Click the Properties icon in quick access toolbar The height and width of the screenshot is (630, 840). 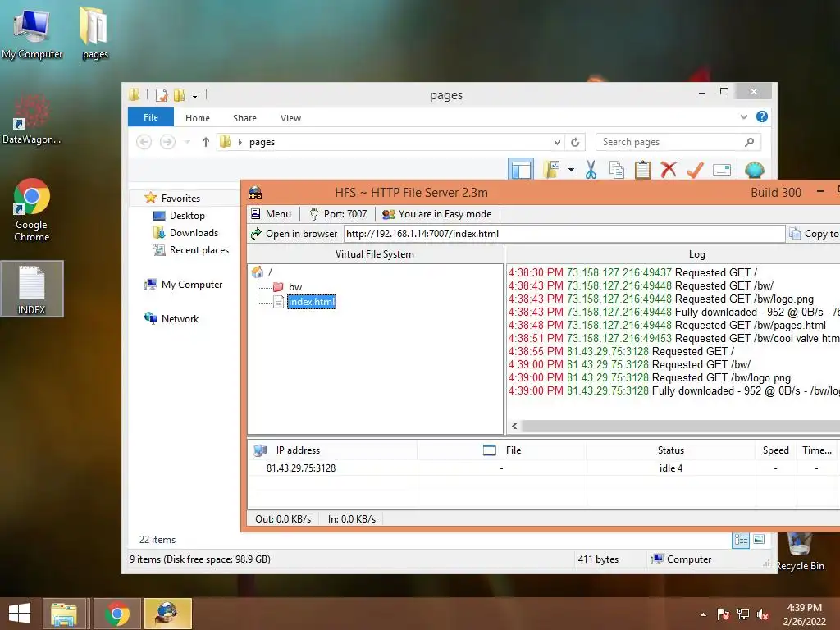[x=162, y=95]
